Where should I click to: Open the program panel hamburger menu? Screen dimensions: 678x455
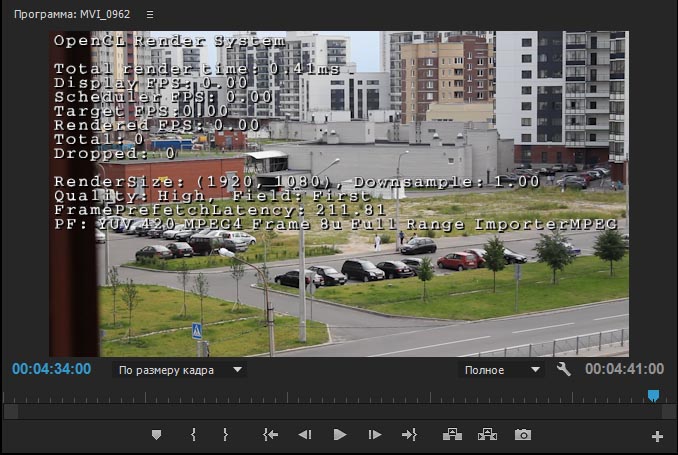coord(149,15)
